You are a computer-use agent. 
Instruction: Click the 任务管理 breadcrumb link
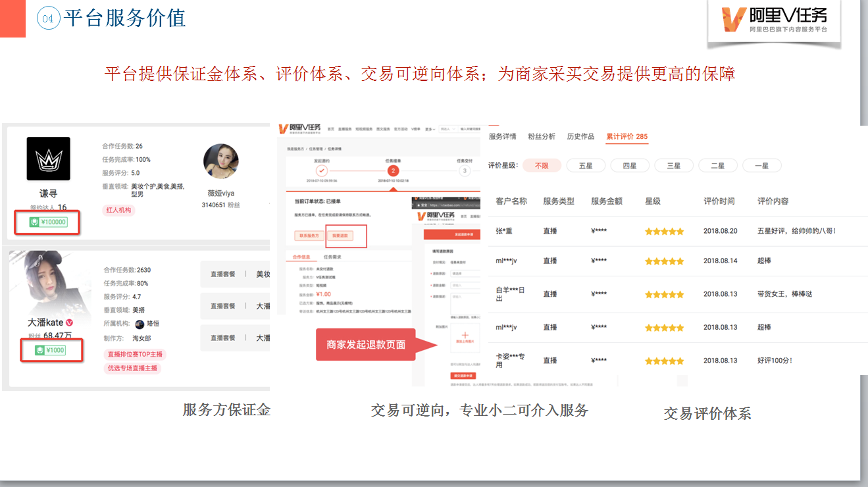pyautogui.click(x=316, y=149)
